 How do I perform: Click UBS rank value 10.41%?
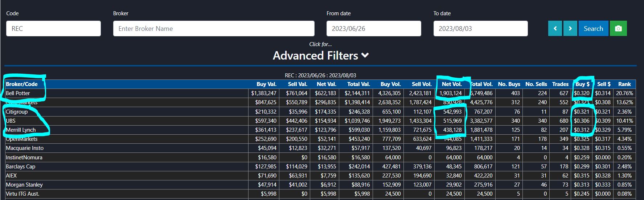pyautogui.click(x=624, y=121)
